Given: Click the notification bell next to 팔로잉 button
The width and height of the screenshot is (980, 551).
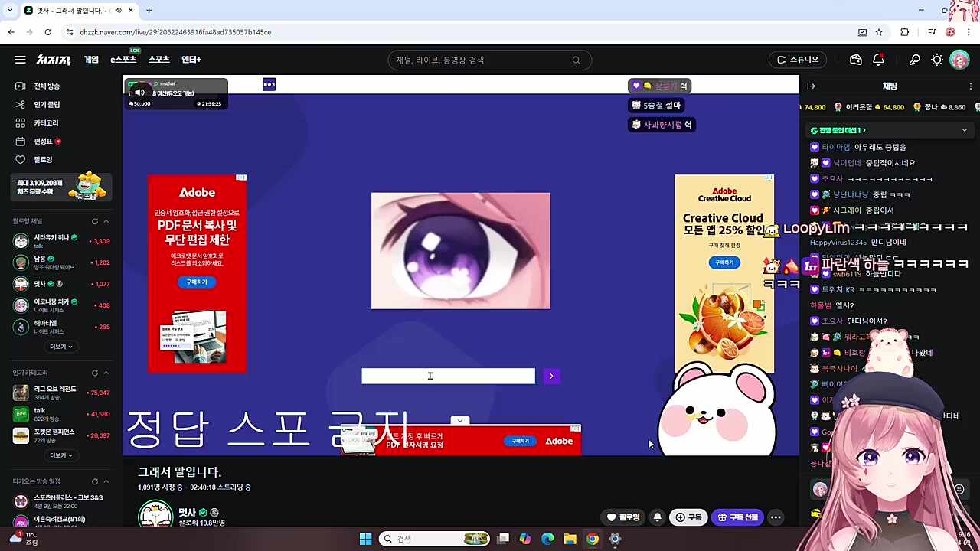Looking at the screenshot, I should click(657, 517).
